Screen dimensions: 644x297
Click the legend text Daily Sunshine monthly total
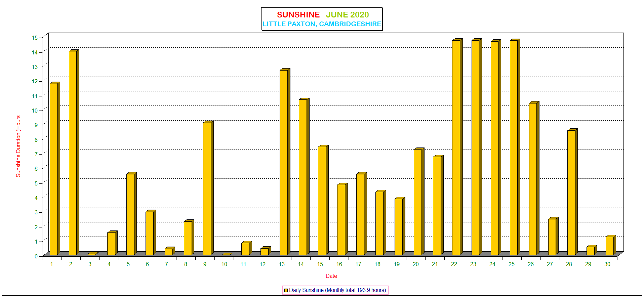tap(337, 290)
